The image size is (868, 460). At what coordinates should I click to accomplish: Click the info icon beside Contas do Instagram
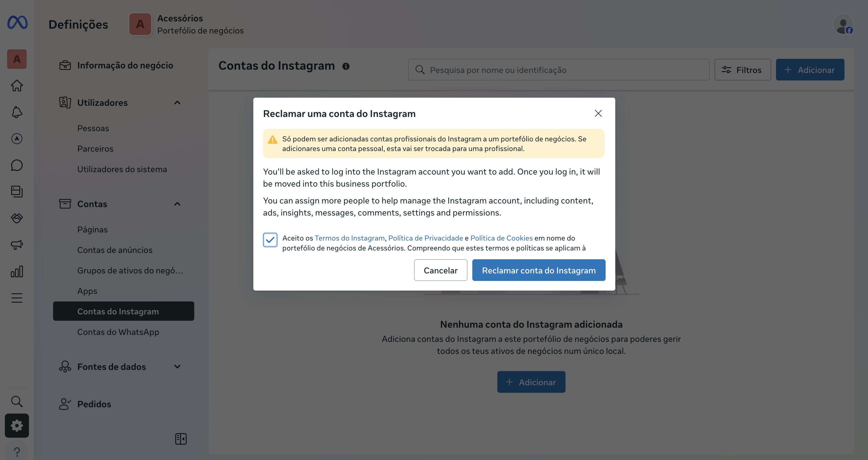[x=346, y=66]
